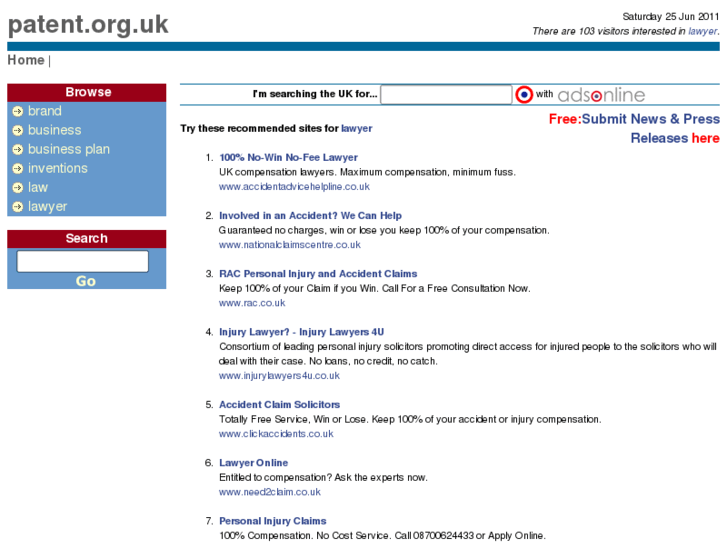Click the patent.org.uk site title
727x545 pixels.
coord(88,25)
